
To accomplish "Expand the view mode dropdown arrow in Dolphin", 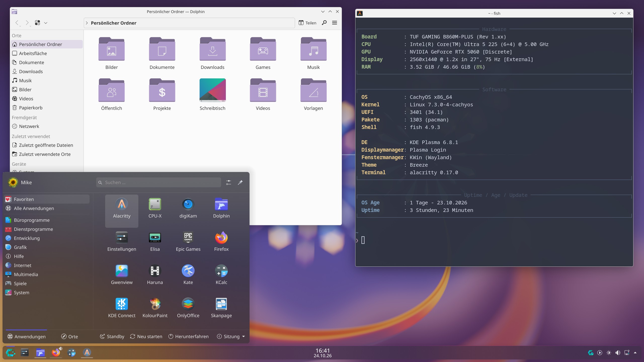I will click(46, 23).
